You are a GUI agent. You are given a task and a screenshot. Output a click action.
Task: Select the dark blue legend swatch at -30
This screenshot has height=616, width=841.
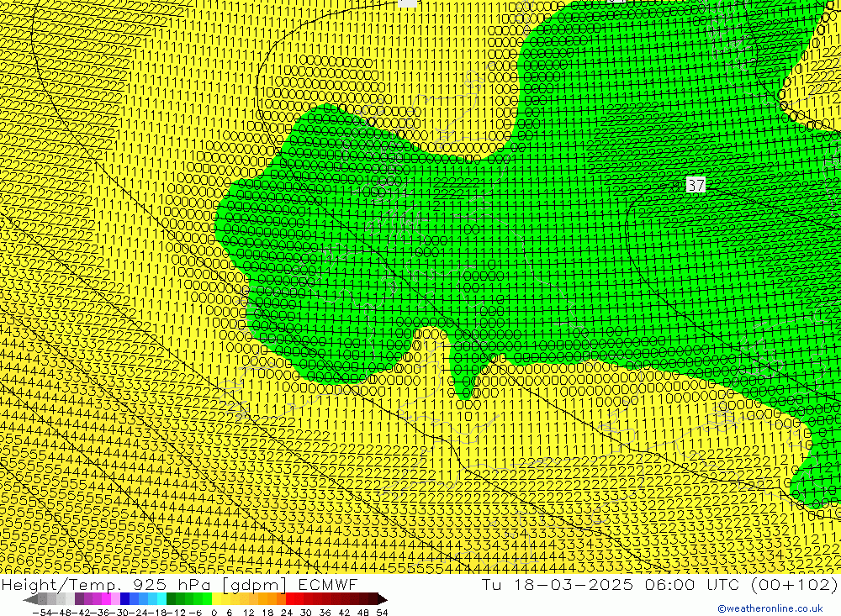click(125, 600)
